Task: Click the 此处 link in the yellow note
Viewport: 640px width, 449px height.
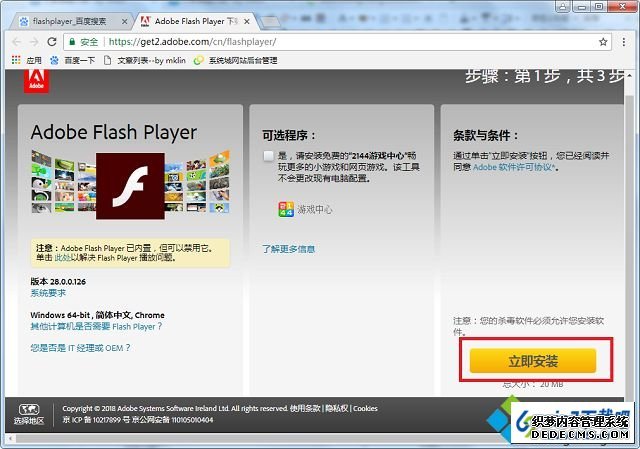Action: point(62,258)
